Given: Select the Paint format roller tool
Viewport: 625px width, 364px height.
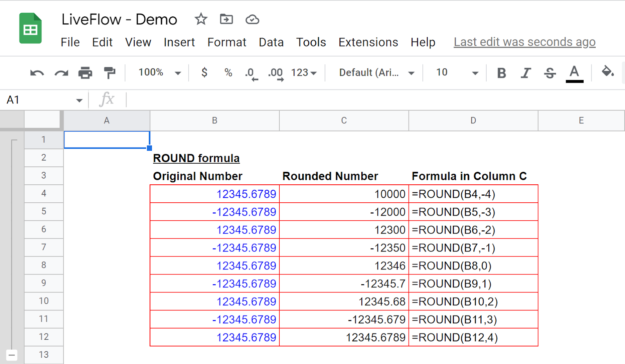Looking at the screenshot, I should click(109, 73).
